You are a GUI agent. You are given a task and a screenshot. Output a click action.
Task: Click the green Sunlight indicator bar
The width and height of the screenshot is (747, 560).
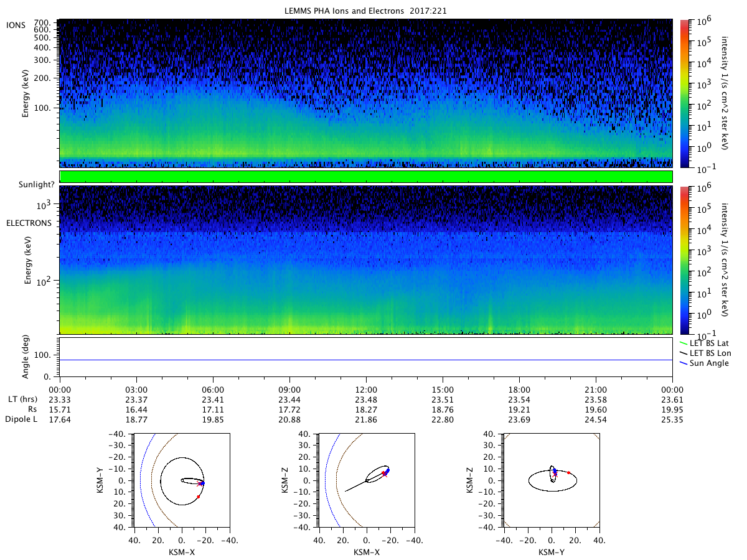(366, 177)
